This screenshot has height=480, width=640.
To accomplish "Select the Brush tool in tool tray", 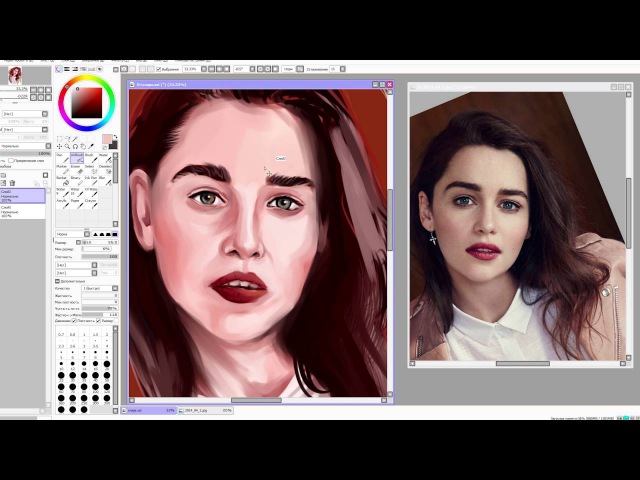I will (x=90, y=158).
